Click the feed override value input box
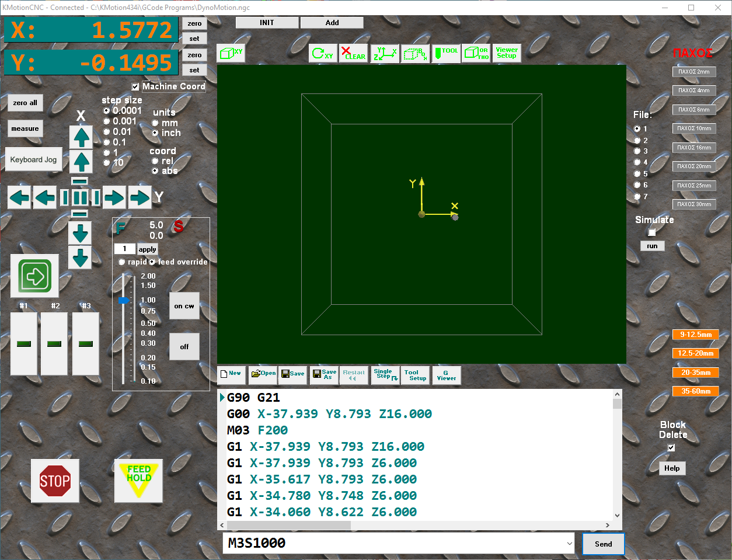The height and width of the screenshot is (560, 732). tap(124, 249)
